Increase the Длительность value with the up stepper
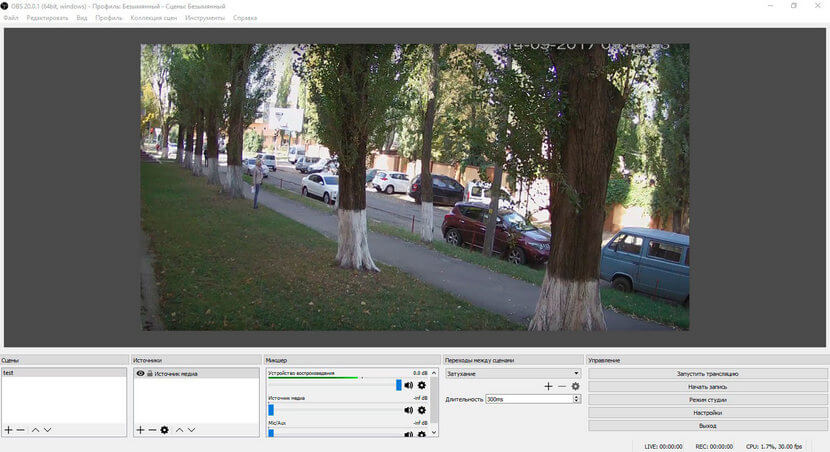The height and width of the screenshot is (452, 830). [x=576, y=397]
